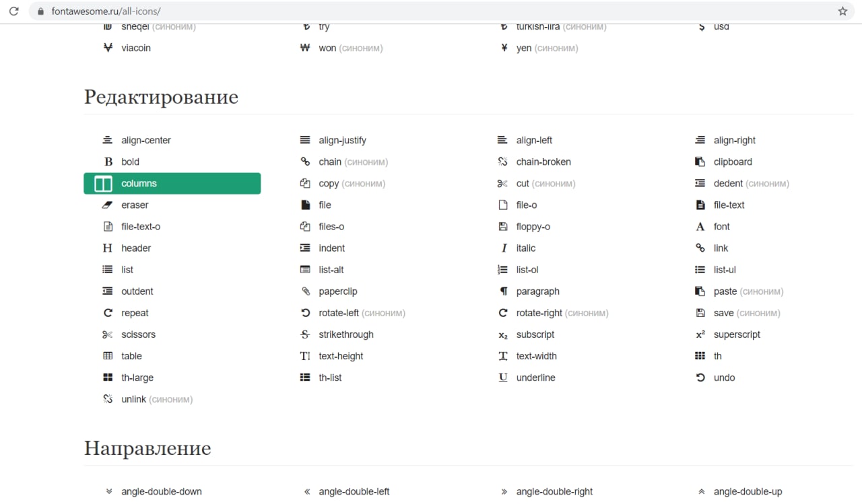Click the Редактирование section heading
This screenshot has height=504, width=862.
pos(161,97)
